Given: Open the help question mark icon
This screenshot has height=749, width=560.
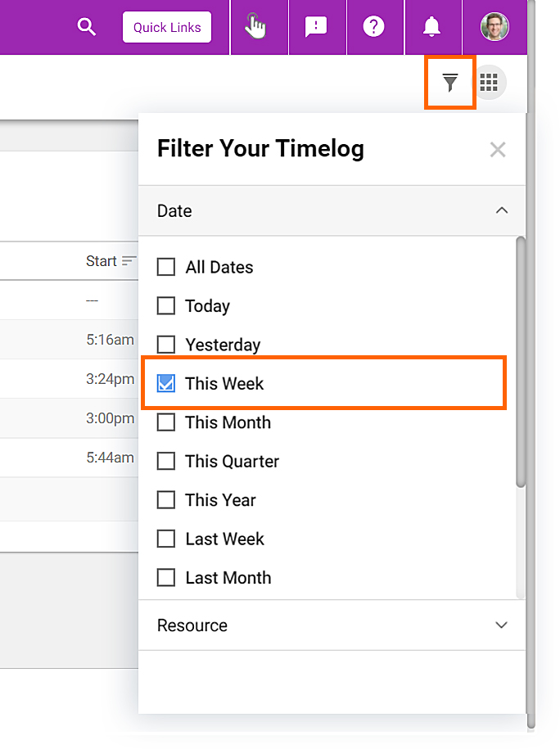Looking at the screenshot, I should pos(373,27).
